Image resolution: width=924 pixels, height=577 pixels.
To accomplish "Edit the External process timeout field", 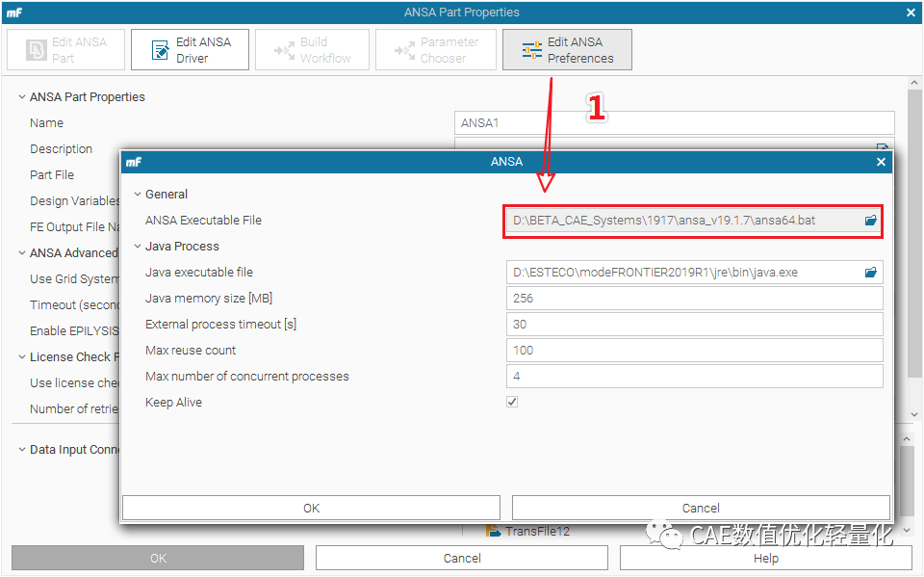I will (694, 325).
